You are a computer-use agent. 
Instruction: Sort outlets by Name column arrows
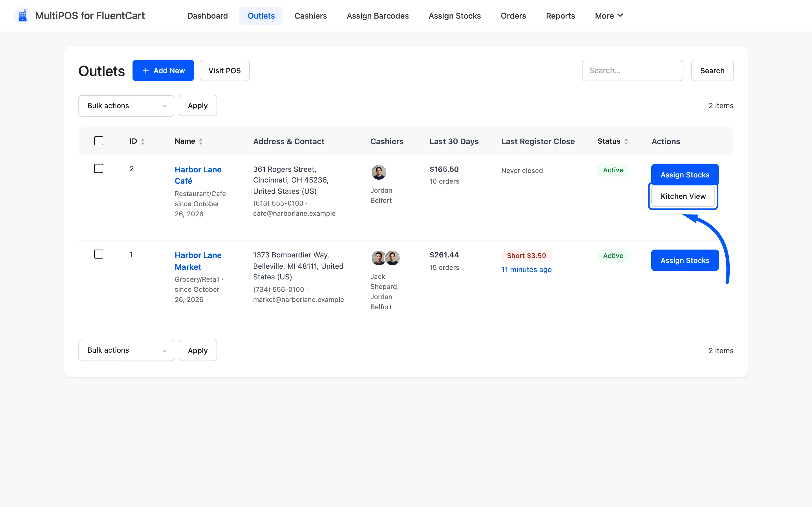[201, 141]
